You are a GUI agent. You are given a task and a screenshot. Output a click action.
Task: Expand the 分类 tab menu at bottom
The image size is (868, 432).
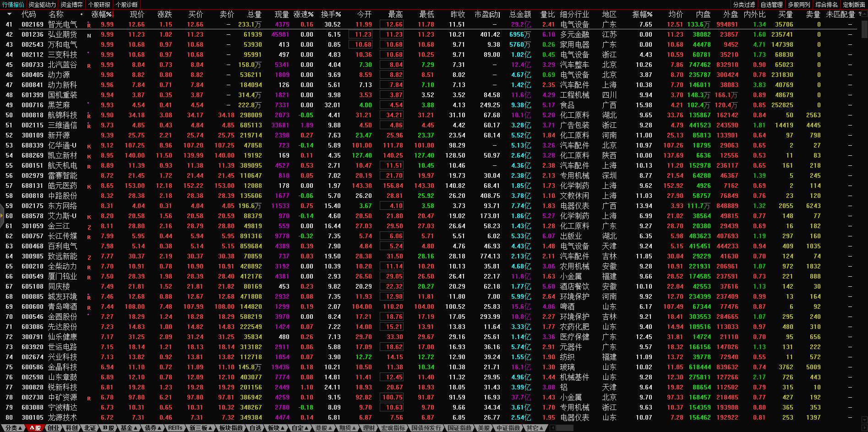coord(13,428)
